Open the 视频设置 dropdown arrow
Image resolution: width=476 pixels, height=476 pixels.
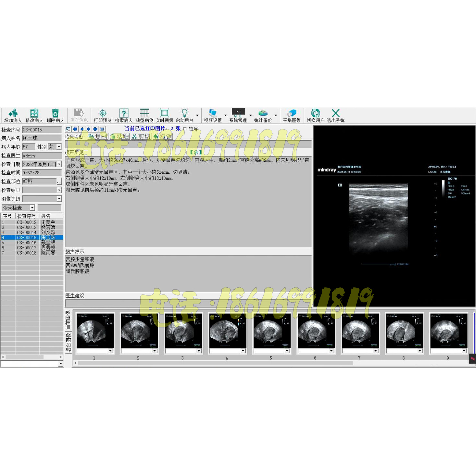point(226,115)
